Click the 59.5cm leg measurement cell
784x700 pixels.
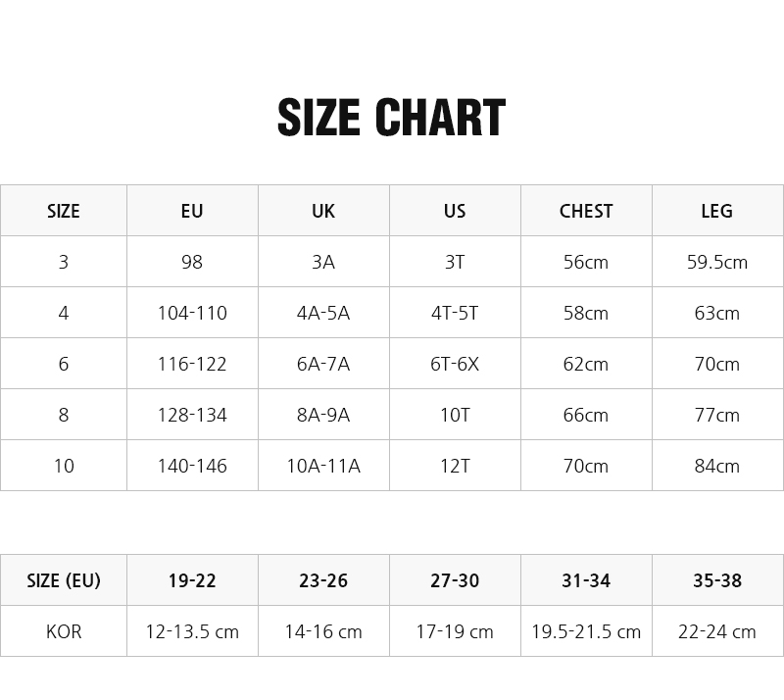click(x=717, y=262)
